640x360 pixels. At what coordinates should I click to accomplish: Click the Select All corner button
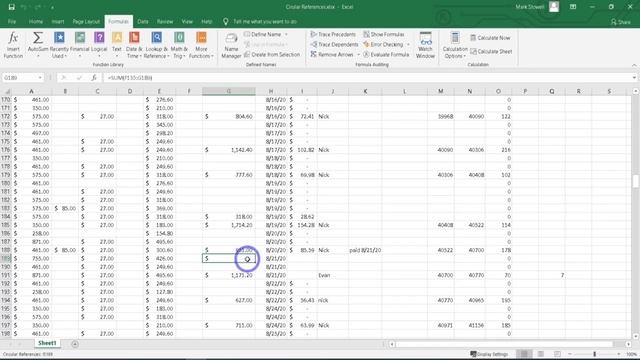tap(6, 91)
